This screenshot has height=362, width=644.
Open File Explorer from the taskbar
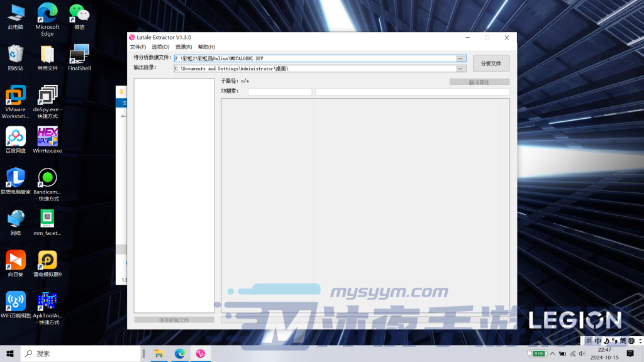(159, 354)
